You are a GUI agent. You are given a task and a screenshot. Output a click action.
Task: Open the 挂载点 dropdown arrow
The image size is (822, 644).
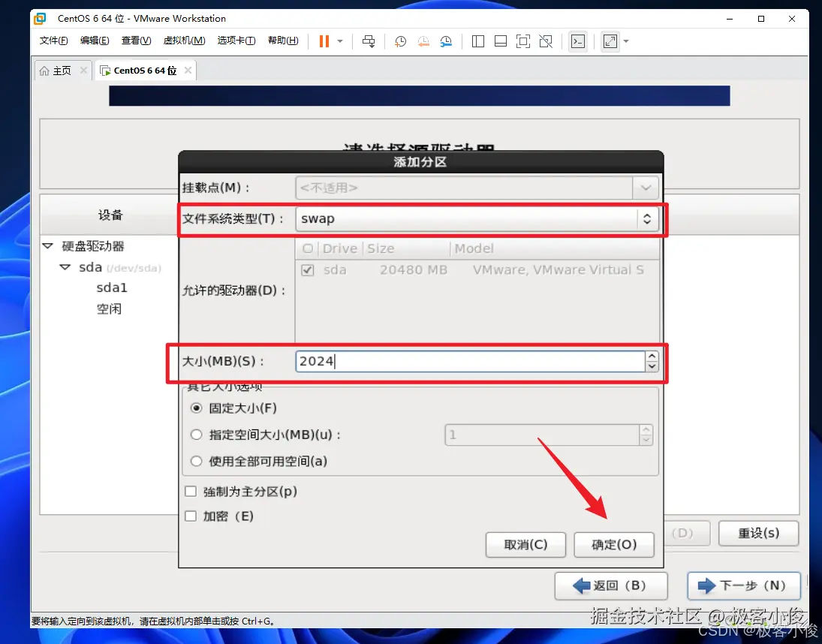point(646,188)
